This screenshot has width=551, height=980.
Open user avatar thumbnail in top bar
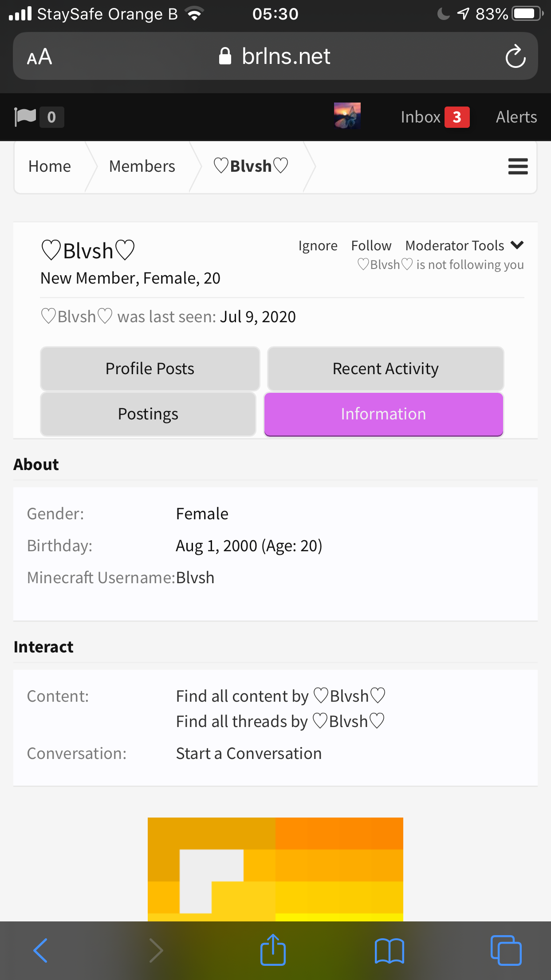point(347,116)
